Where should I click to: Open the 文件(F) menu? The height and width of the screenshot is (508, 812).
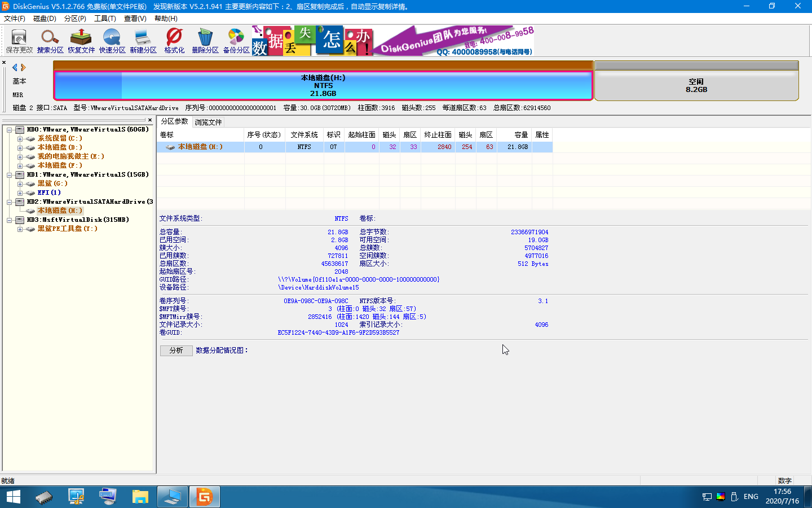(15, 19)
